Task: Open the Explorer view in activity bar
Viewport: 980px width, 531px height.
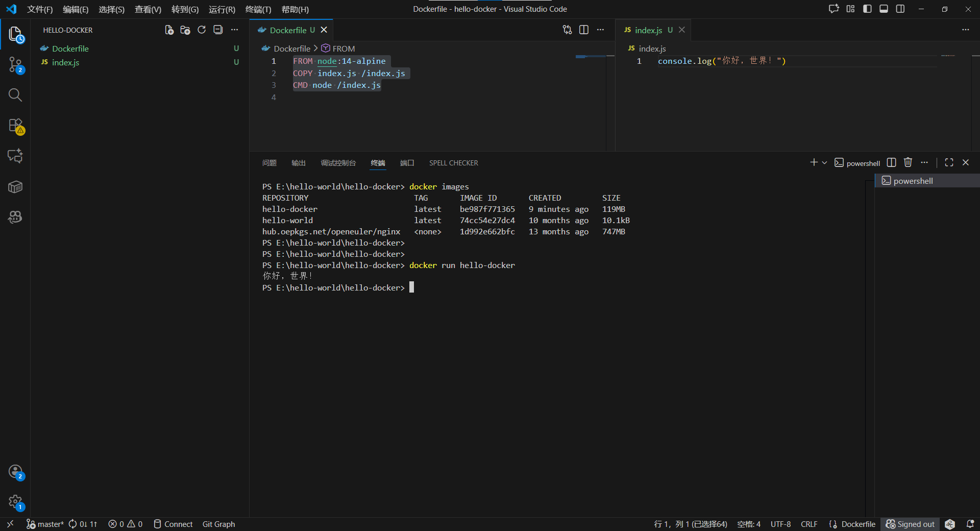Action: pyautogui.click(x=15, y=34)
